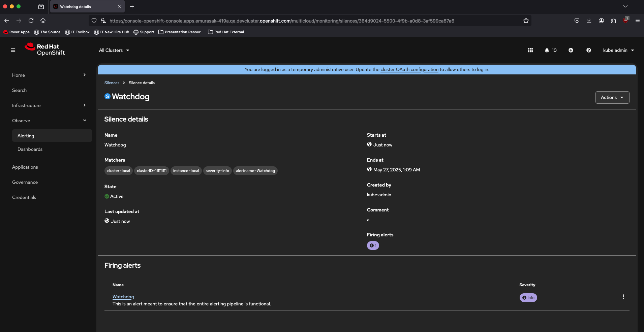The width and height of the screenshot is (644, 332).
Task: Click the site padlock icon
Action: pyautogui.click(x=103, y=21)
